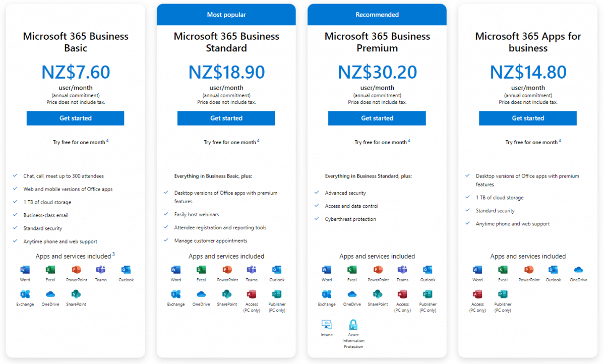The height and width of the screenshot is (364, 605).
Task: Get started with Business Basic plan
Action: coord(75,118)
